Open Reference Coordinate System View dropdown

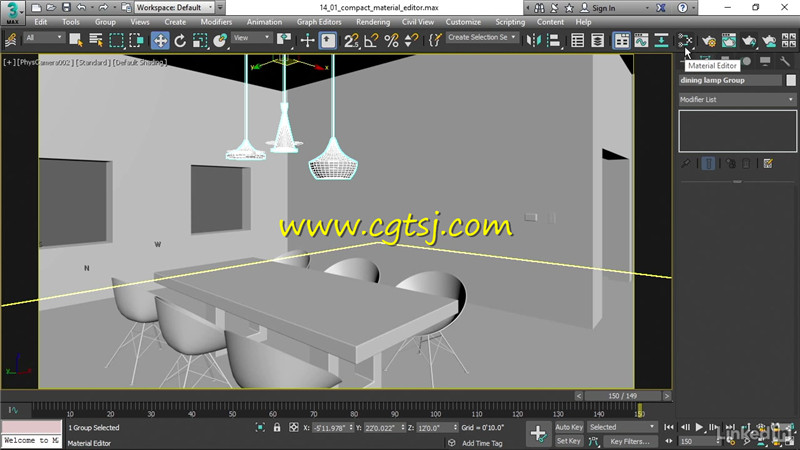[251, 38]
